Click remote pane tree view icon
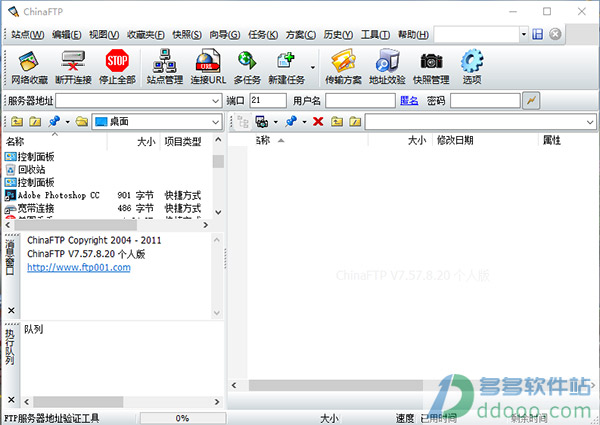The height and width of the screenshot is (425, 600). click(x=243, y=122)
